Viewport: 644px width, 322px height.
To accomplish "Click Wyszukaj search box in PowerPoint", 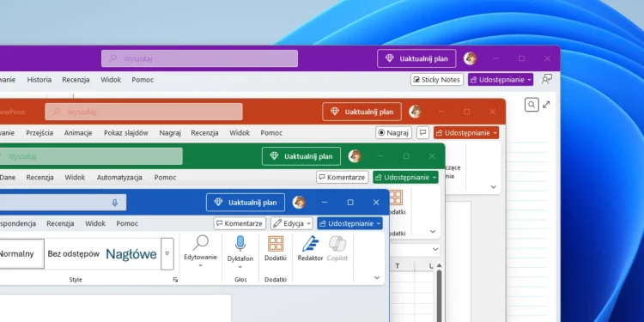I will 143,112.
